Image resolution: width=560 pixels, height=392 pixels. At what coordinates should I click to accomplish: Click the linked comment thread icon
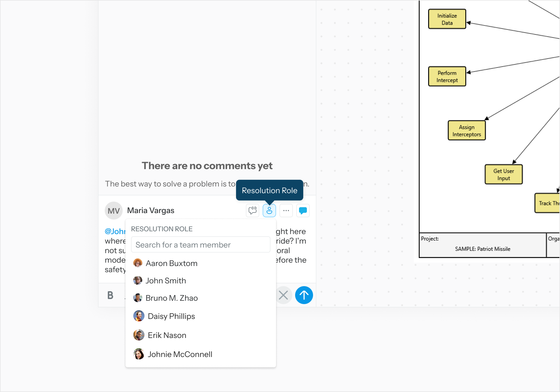[x=252, y=210]
